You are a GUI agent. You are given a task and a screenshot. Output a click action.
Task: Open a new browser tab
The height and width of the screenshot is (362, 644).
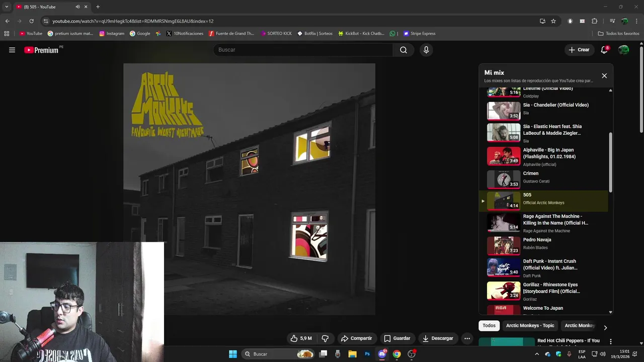(98, 7)
